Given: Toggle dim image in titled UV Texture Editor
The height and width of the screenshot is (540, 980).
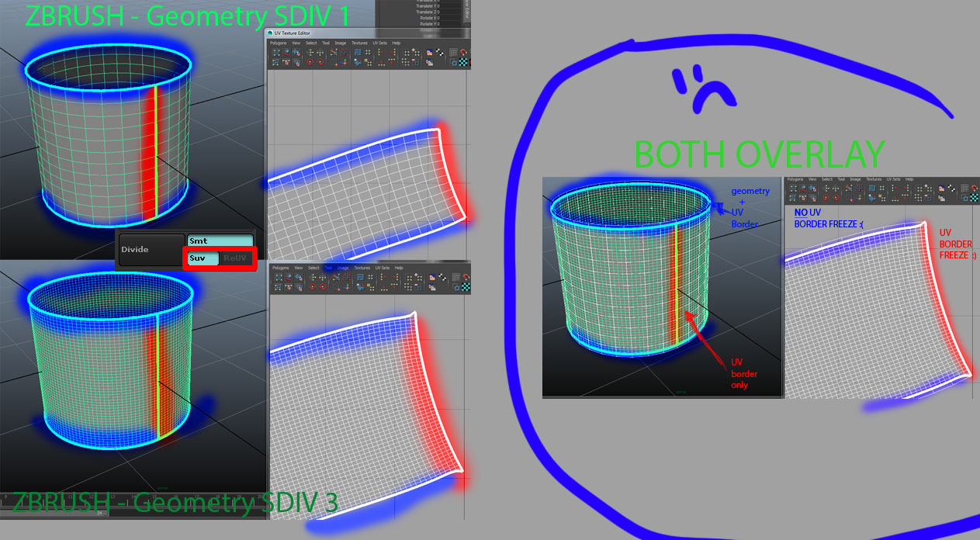Looking at the screenshot, I should (x=430, y=62).
